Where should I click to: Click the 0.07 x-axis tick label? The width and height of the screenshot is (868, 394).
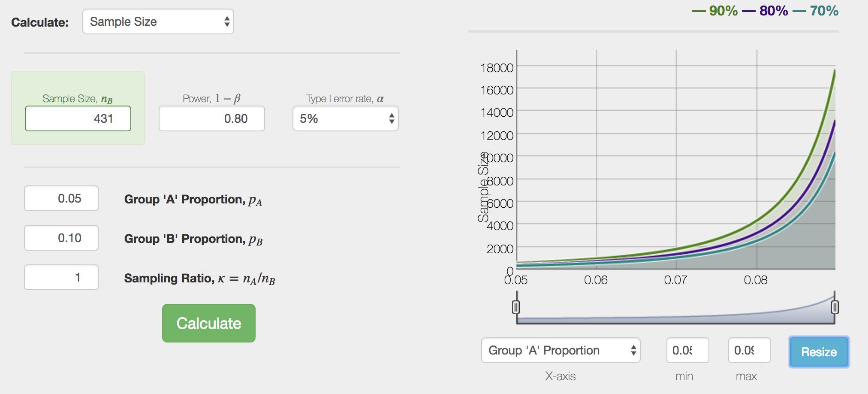click(675, 280)
